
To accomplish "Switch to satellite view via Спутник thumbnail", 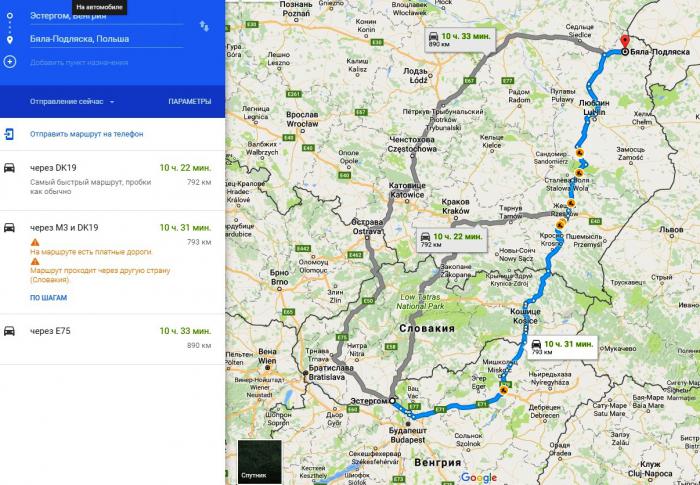I will point(259,461).
